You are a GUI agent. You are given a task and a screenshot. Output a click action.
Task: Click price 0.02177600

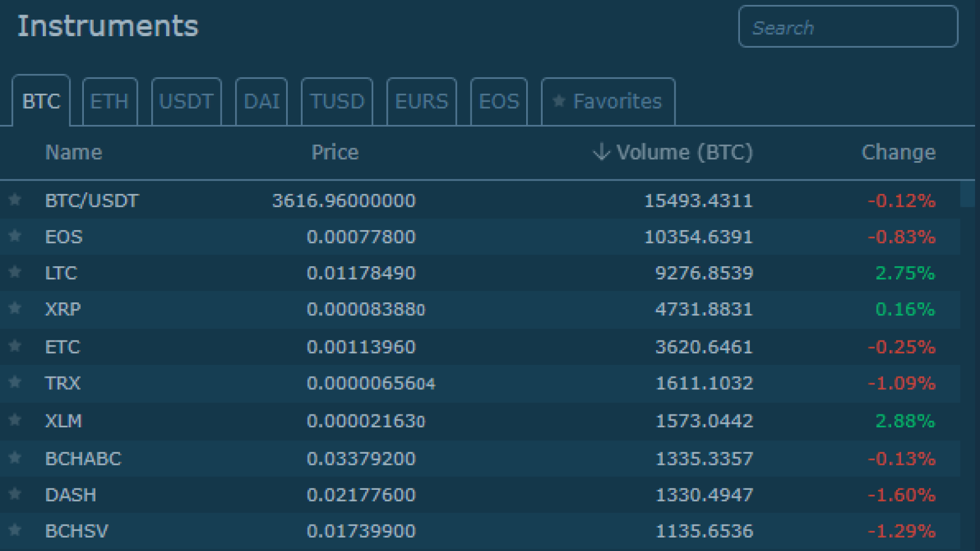click(x=361, y=495)
